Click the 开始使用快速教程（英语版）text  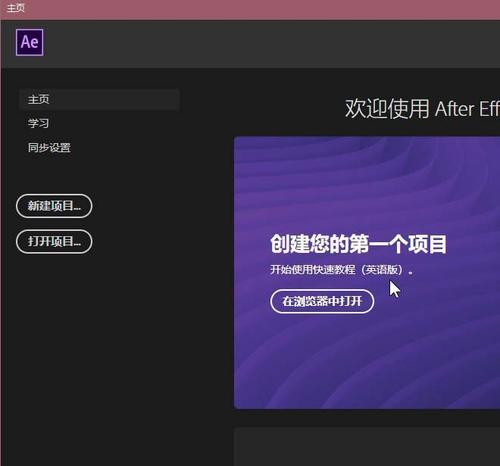pyautogui.click(x=341, y=269)
